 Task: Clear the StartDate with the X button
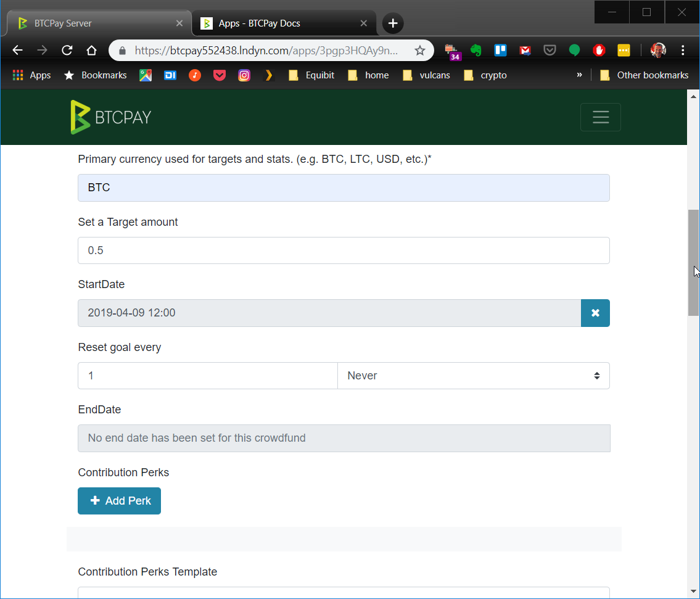595,313
